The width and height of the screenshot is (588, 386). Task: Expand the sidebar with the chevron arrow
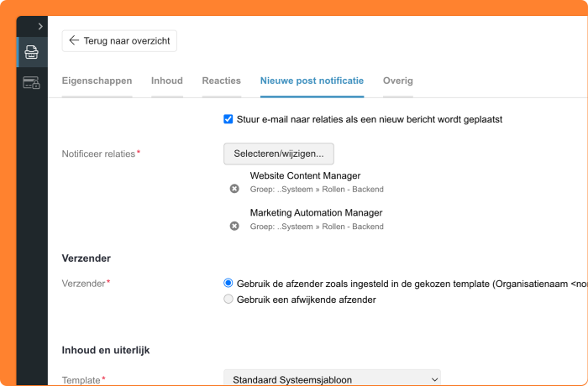click(x=40, y=26)
